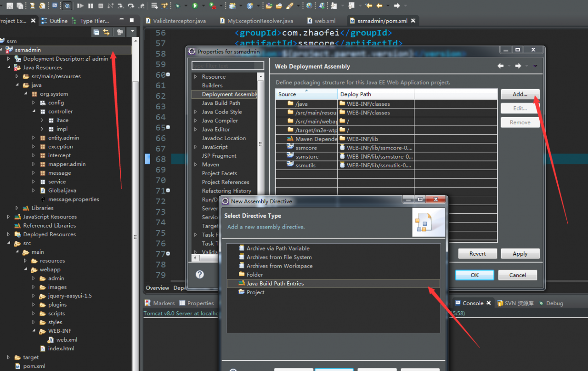Collapse the webapp folder
The width and height of the screenshot is (588, 371).
click(x=26, y=269)
